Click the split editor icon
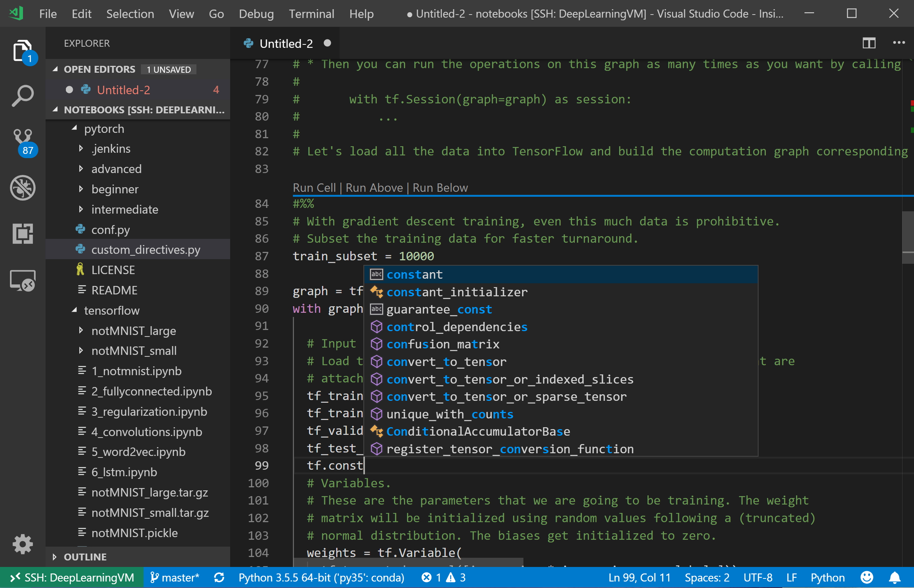Screen dimensions: 914x588 (x=869, y=43)
